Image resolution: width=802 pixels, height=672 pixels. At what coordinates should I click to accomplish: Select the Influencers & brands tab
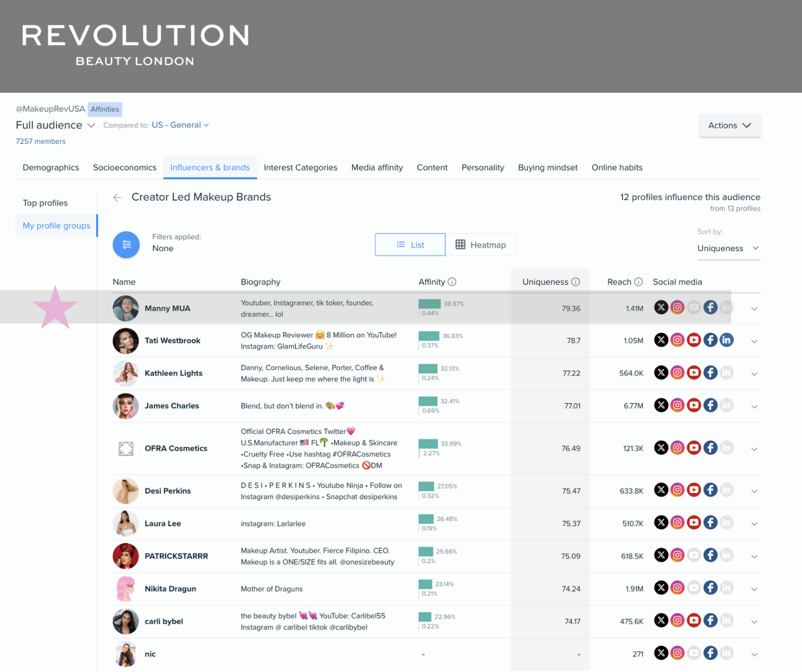(210, 167)
